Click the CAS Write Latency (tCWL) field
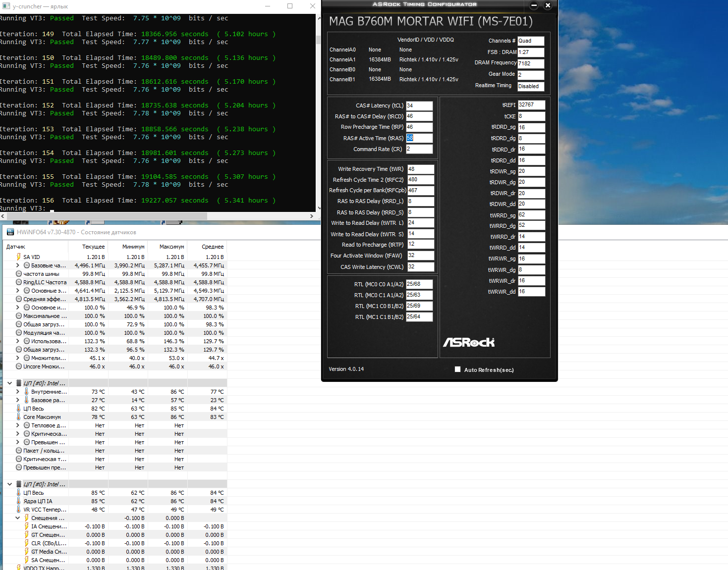 pos(421,267)
